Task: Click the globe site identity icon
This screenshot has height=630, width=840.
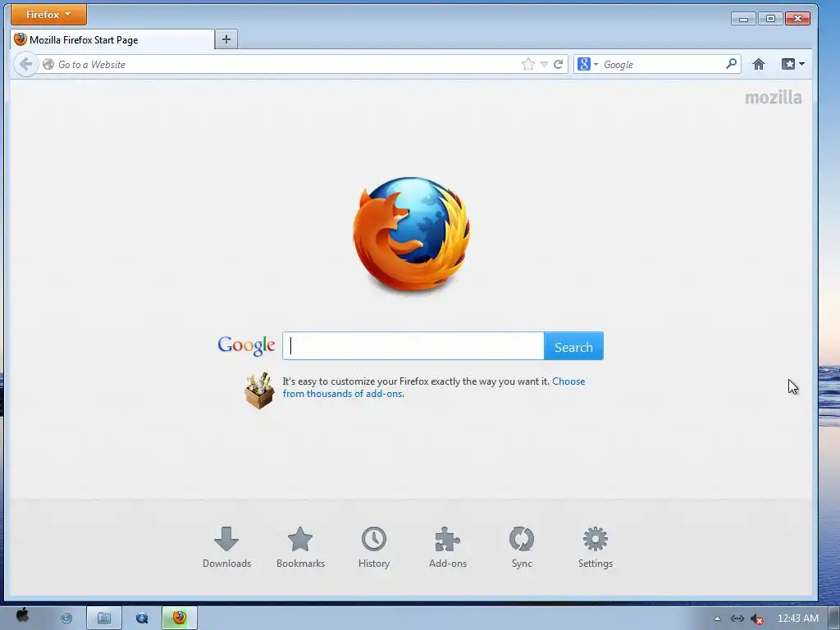Action: click(x=48, y=64)
